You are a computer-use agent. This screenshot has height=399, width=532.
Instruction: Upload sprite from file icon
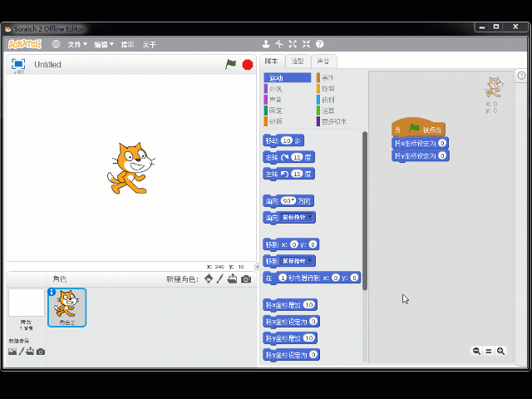[x=233, y=279]
